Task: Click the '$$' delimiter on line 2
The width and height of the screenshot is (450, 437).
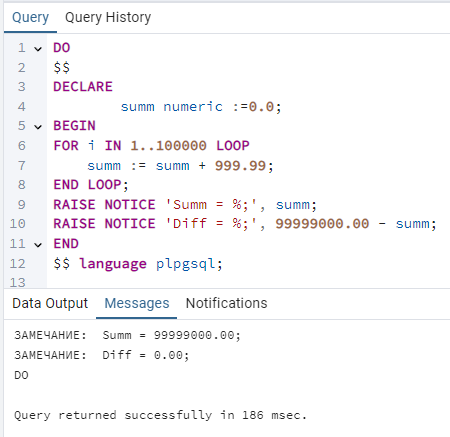Action: (62, 68)
